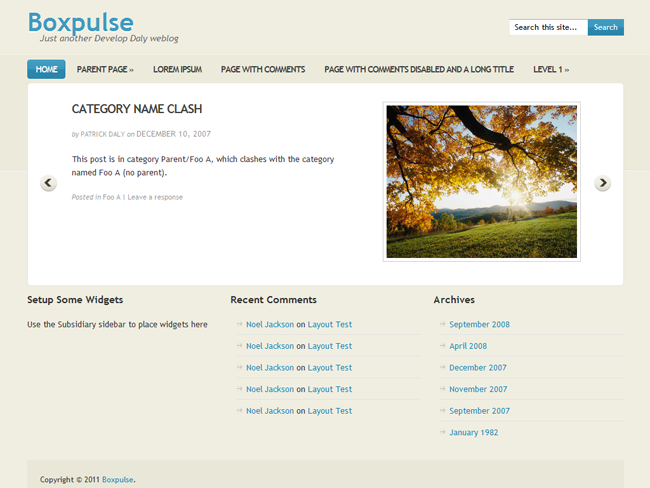The image size is (650, 488).
Task: Open the Home menu item
Action: point(46,69)
